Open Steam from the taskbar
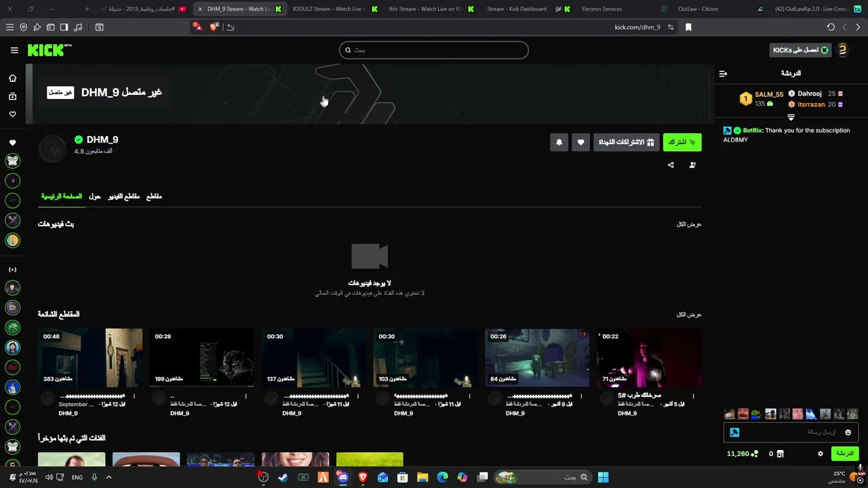 pyautogui.click(x=283, y=477)
